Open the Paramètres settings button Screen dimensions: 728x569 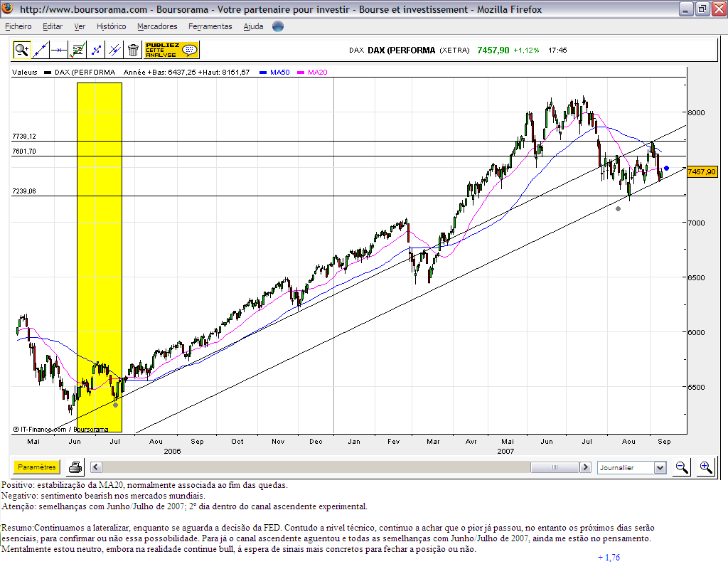[37, 467]
